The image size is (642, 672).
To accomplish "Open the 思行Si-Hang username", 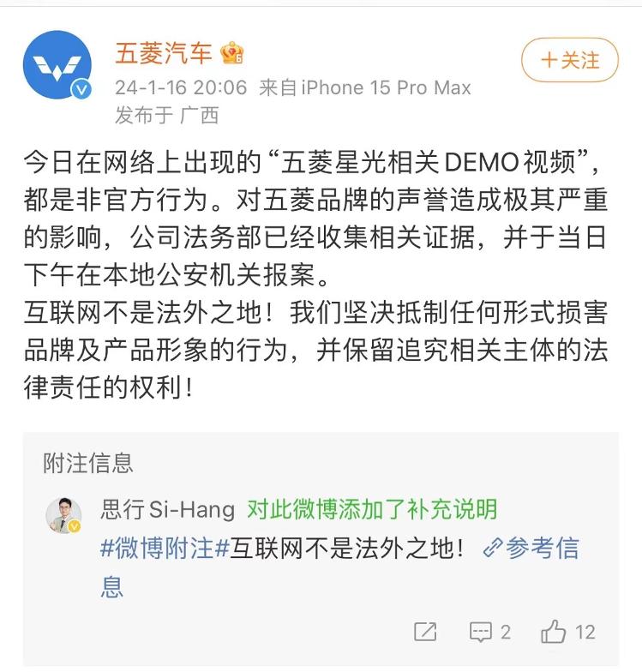I will point(168,509).
